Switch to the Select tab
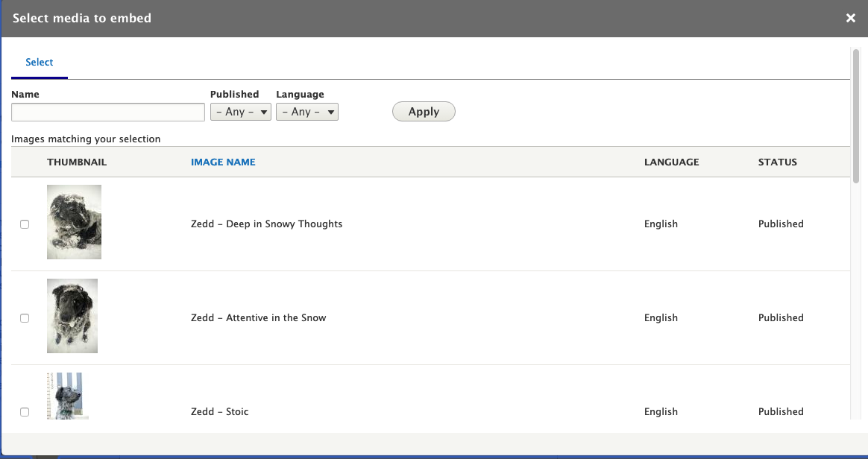 point(40,63)
